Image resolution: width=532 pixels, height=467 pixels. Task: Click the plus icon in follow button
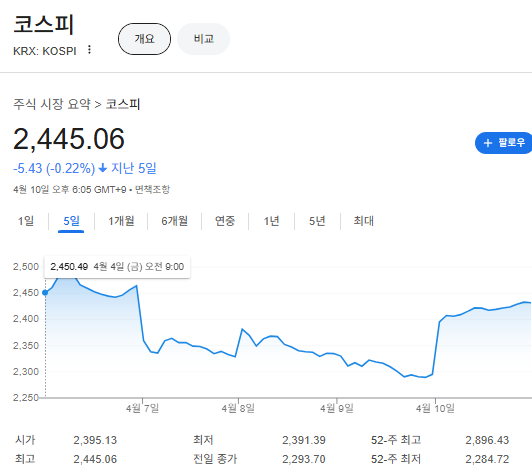coord(488,143)
